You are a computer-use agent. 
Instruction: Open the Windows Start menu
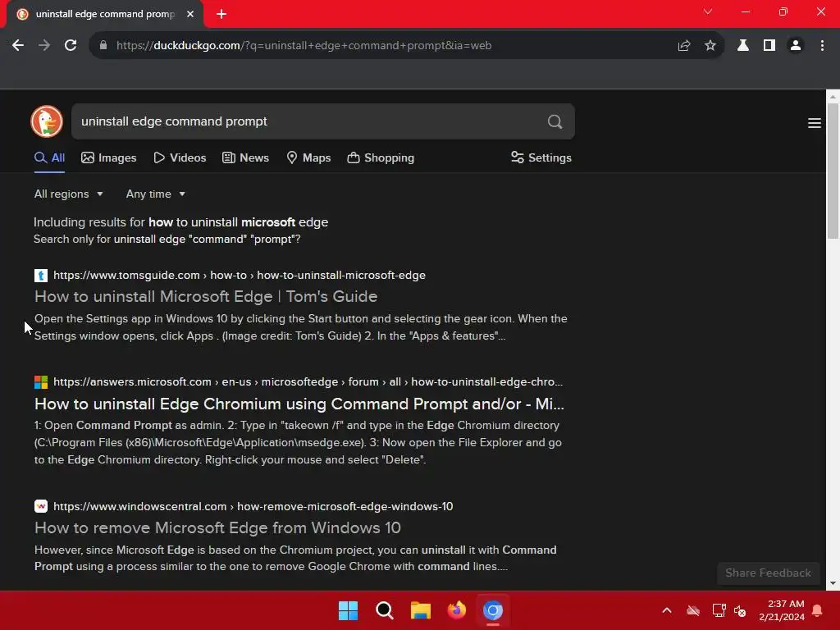click(348, 610)
